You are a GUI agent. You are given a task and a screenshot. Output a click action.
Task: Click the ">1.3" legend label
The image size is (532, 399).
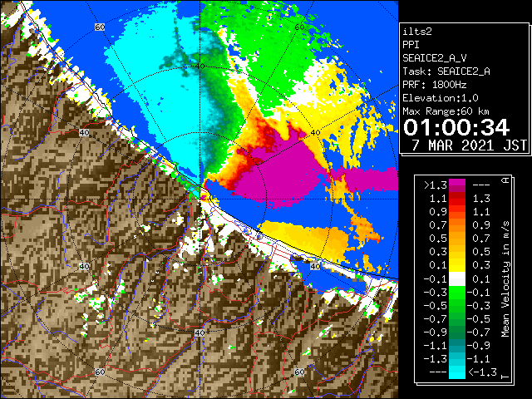[x=436, y=185]
